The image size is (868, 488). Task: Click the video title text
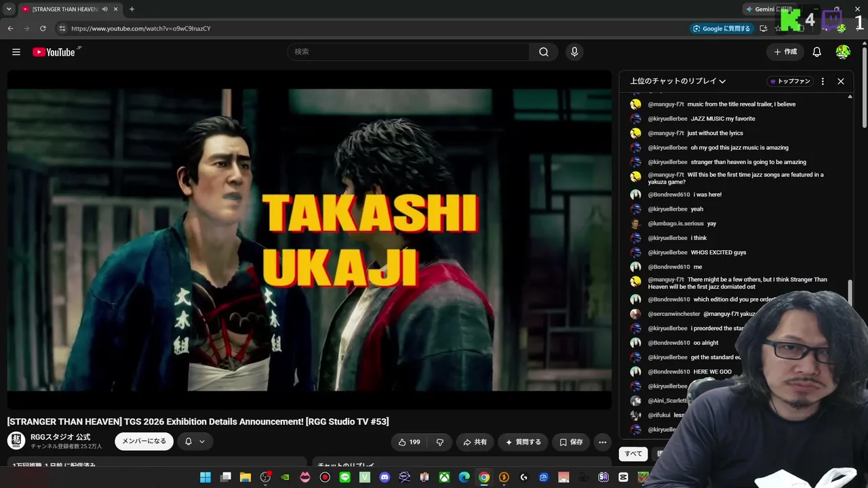tap(198, 422)
